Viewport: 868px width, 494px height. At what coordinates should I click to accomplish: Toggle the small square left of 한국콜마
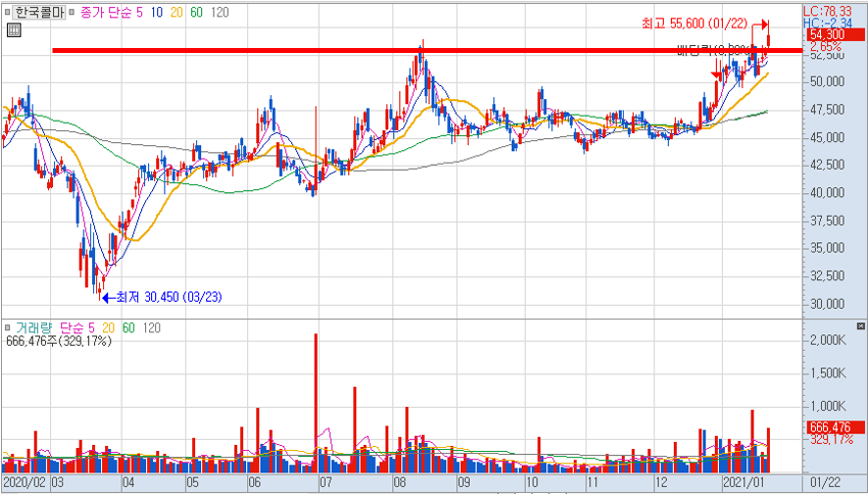pyautogui.click(x=7, y=12)
